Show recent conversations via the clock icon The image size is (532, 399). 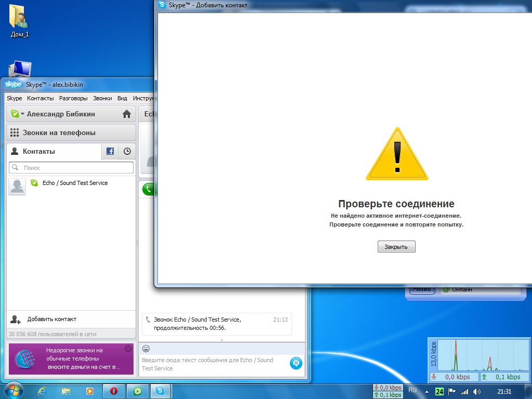[x=127, y=151]
